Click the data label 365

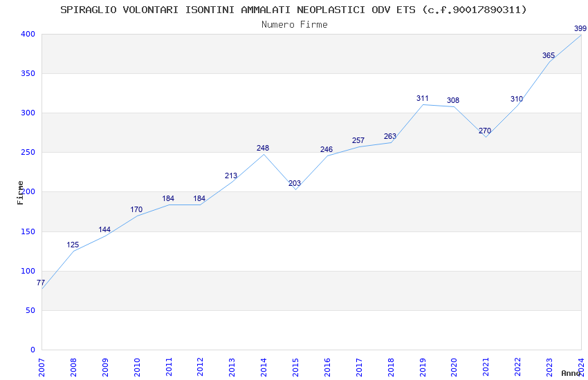coord(549,55)
